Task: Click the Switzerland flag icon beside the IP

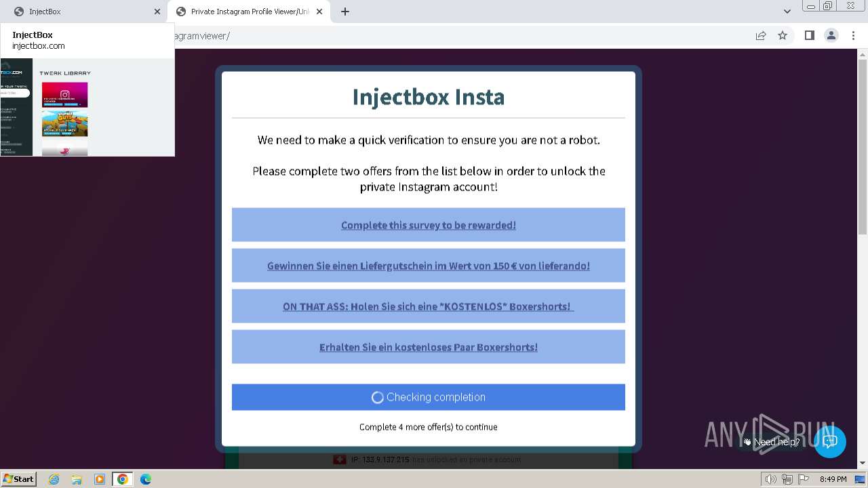Action: (340, 460)
